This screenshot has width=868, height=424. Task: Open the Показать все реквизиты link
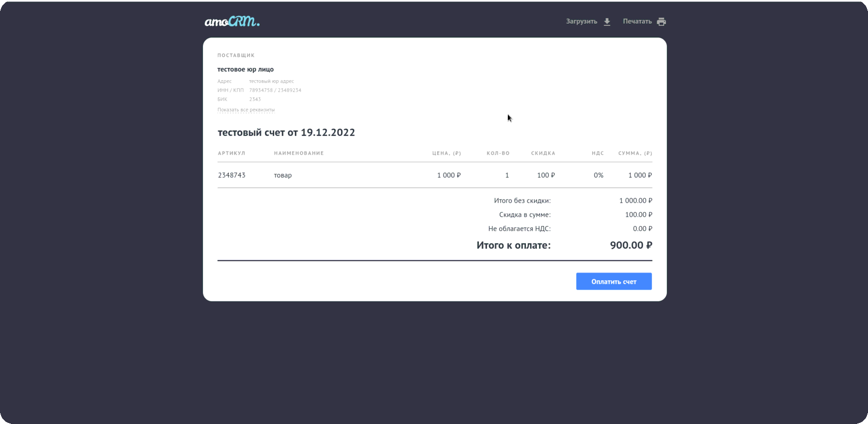point(246,110)
